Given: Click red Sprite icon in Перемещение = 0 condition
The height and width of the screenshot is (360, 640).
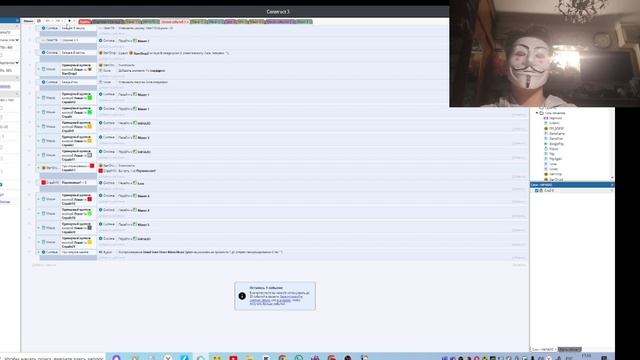Looking at the screenshot, I should (x=44, y=183).
